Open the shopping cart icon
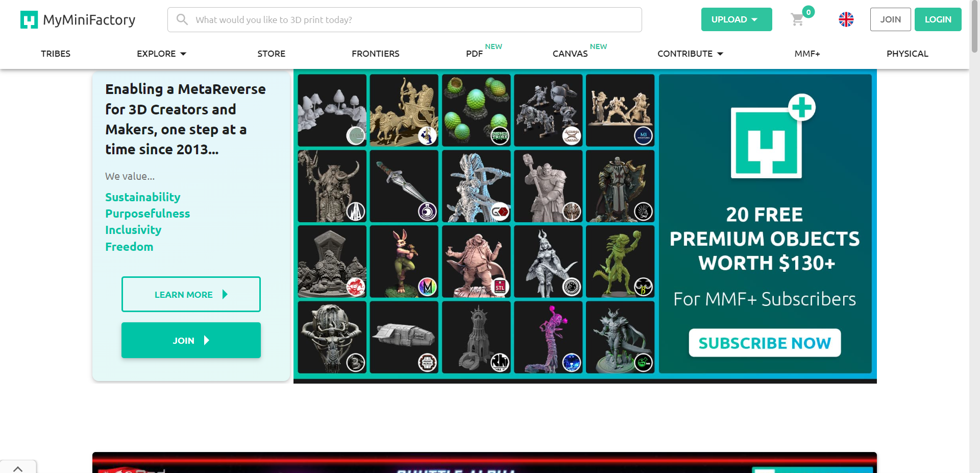980x473 pixels. pos(797,20)
